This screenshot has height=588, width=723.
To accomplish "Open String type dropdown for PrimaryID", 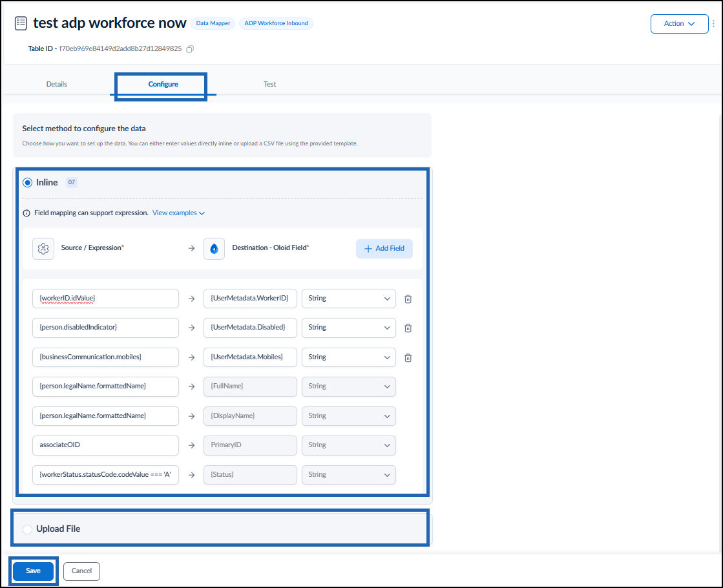I will 349,445.
